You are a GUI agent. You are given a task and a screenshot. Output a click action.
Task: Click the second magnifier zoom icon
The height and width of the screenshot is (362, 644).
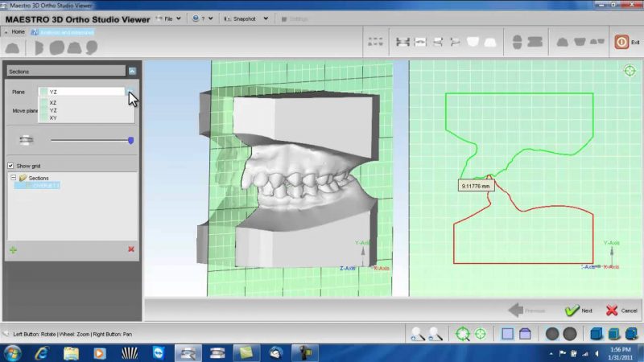pyautogui.click(x=435, y=334)
